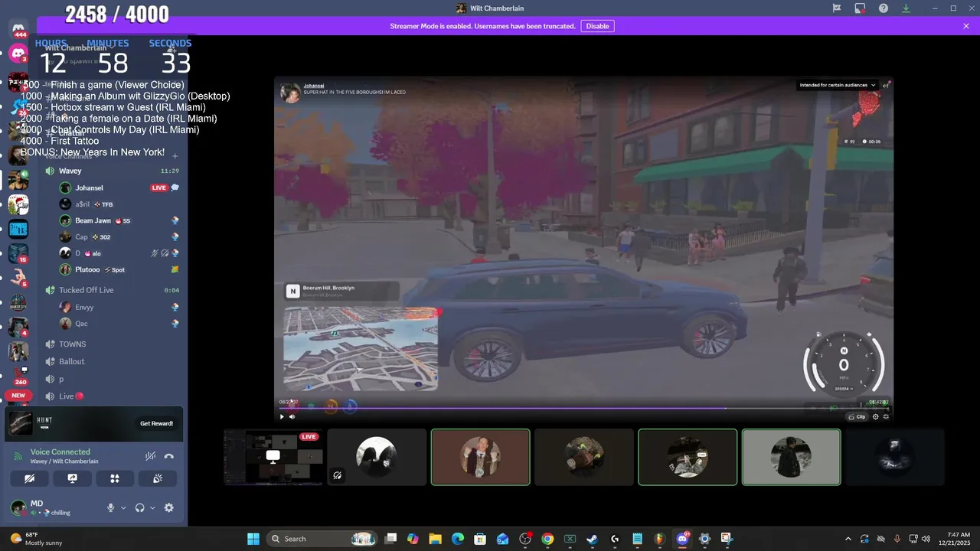The height and width of the screenshot is (551, 980).
Task: Toggle noise suppression in voice panel
Action: pos(151,456)
